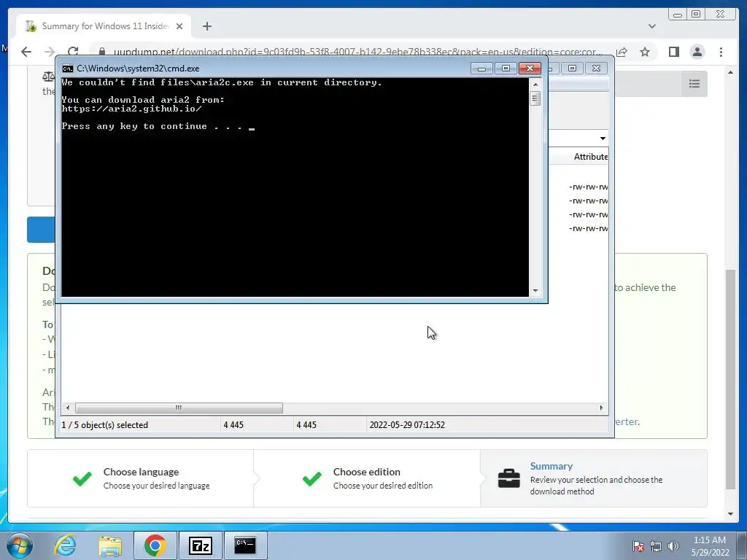The image size is (747, 560).
Task: Click the Chrome page vertical scroll thumb
Action: click(x=730, y=379)
